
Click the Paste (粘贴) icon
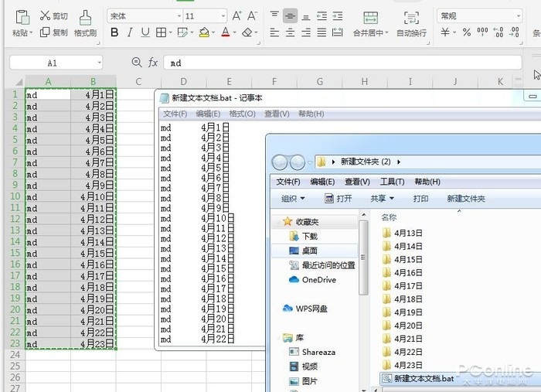coord(22,17)
